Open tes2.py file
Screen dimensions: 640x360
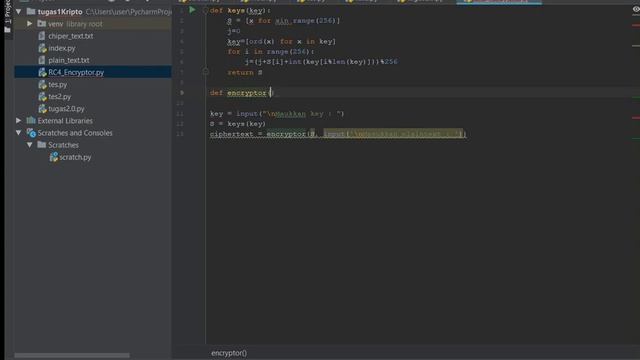[x=60, y=96]
